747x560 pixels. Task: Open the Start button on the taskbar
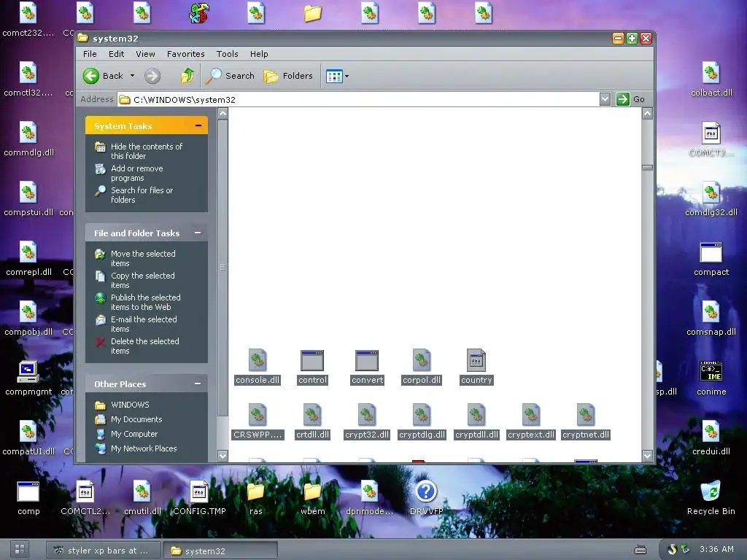[20, 549]
